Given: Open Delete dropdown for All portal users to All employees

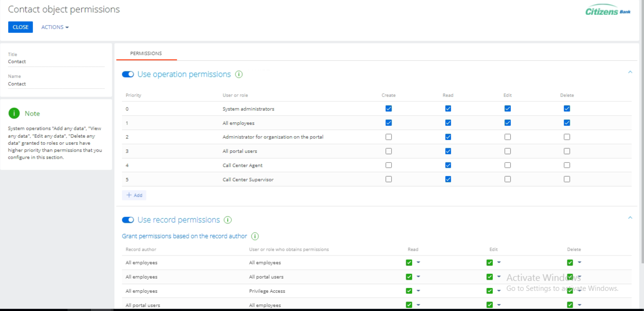Looking at the screenshot, I should click(x=579, y=305).
